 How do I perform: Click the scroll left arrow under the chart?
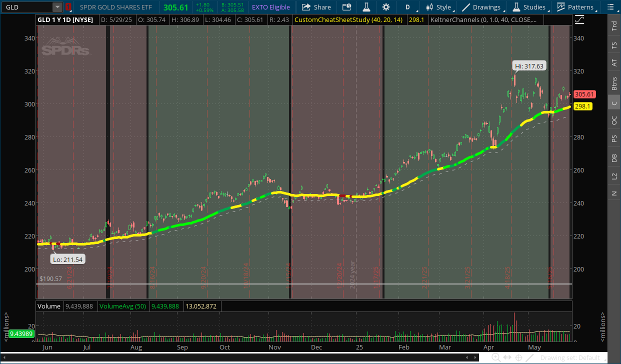point(466,357)
